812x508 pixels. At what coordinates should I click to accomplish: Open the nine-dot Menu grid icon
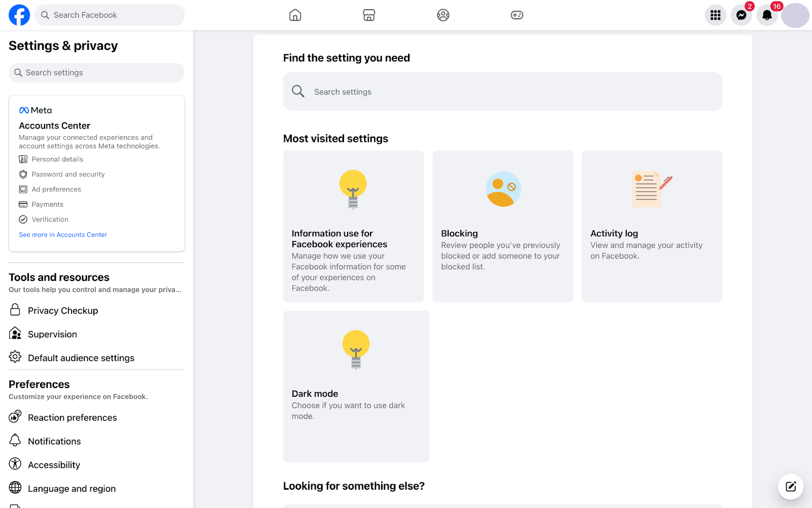(x=716, y=15)
